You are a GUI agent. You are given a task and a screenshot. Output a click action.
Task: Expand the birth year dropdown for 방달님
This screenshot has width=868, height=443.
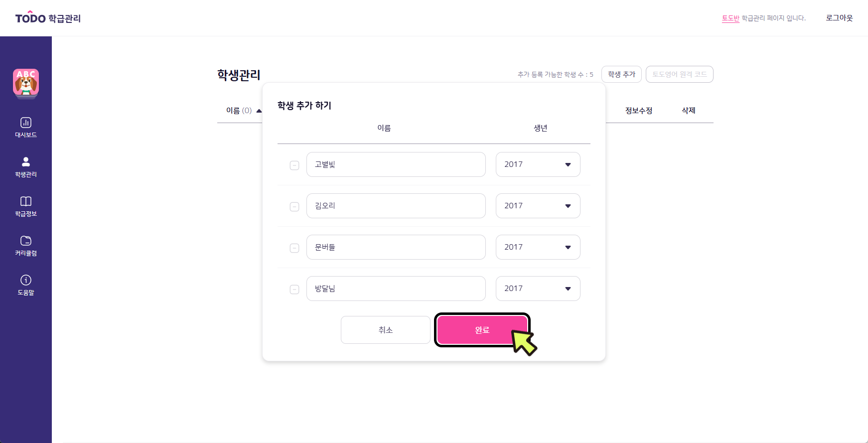click(538, 289)
